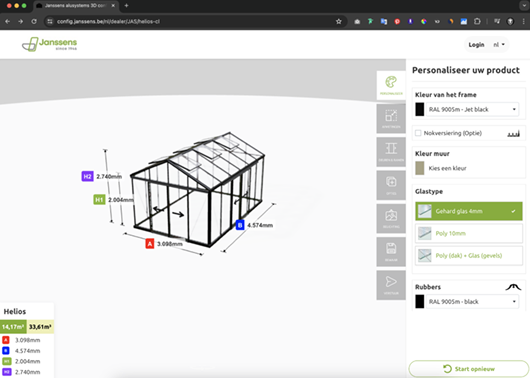Open a new browser tab
Image resolution: width=530 pixels, height=378 pixels.
click(126, 6)
